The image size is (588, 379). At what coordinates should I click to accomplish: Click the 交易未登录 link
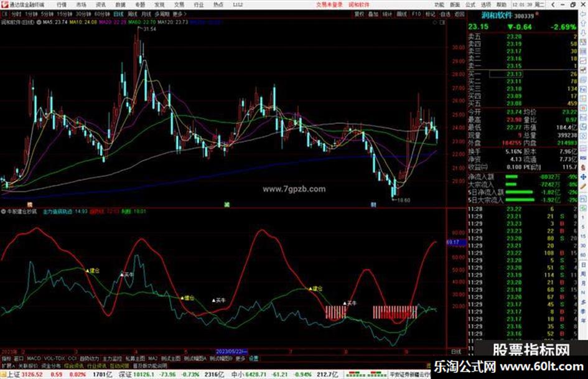click(x=329, y=4)
